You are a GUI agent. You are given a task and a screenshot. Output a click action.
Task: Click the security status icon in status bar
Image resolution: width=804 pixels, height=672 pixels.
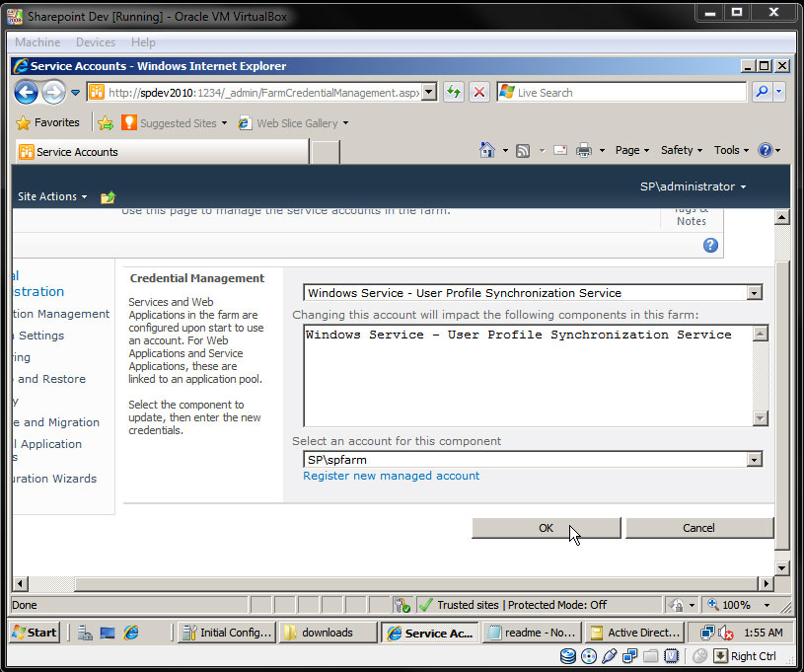point(402,605)
